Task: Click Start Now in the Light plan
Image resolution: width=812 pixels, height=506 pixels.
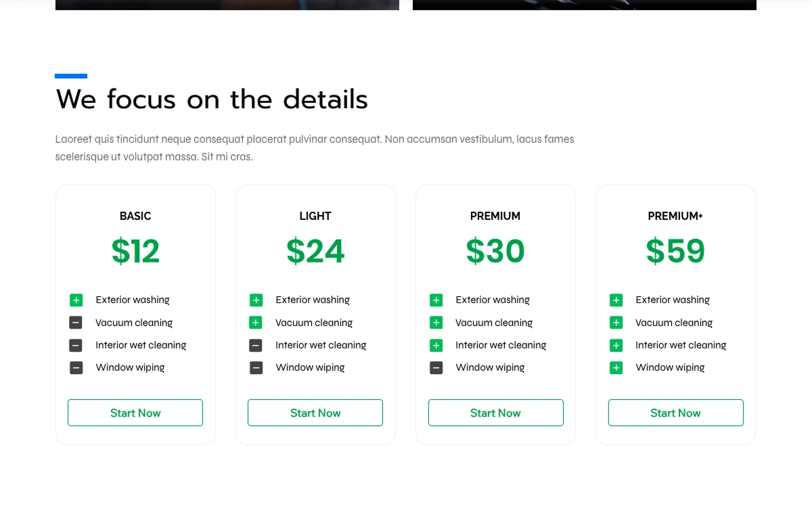Action: click(x=315, y=413)
